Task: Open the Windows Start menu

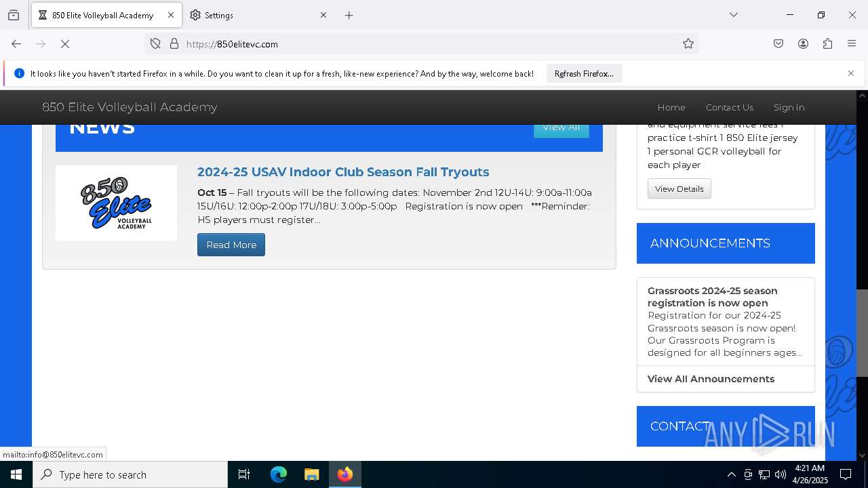Action: click(16, 474)
